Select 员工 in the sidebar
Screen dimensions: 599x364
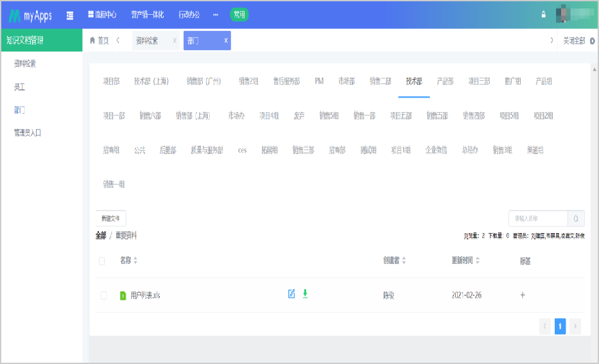coord(19,87)
